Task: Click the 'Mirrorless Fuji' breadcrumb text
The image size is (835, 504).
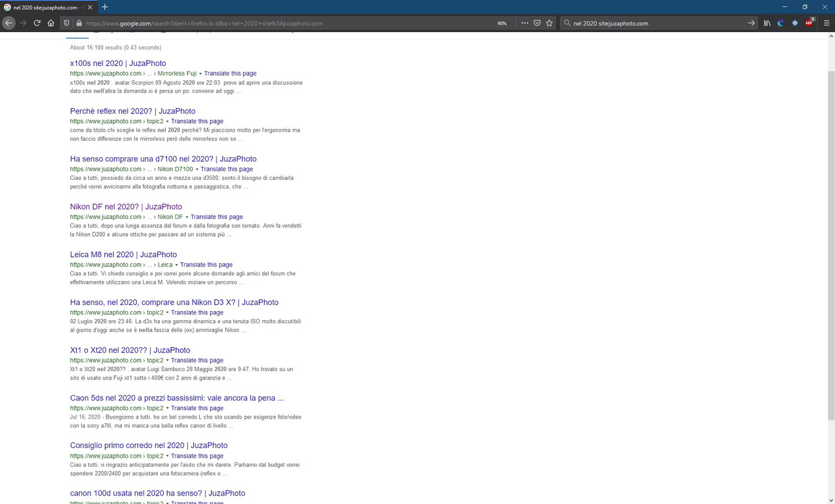Action: (x=177, y=74)
